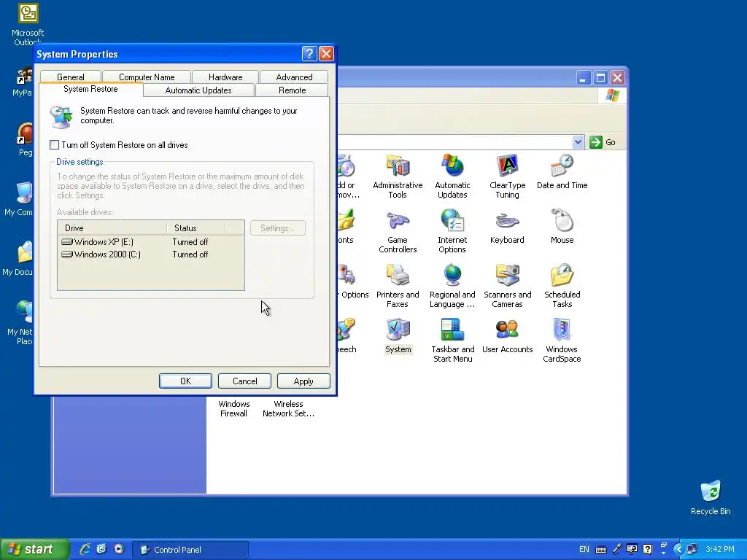Select Microsoft Outlook desktop icon
Screen dimensions: 747x560
(28, 23)
